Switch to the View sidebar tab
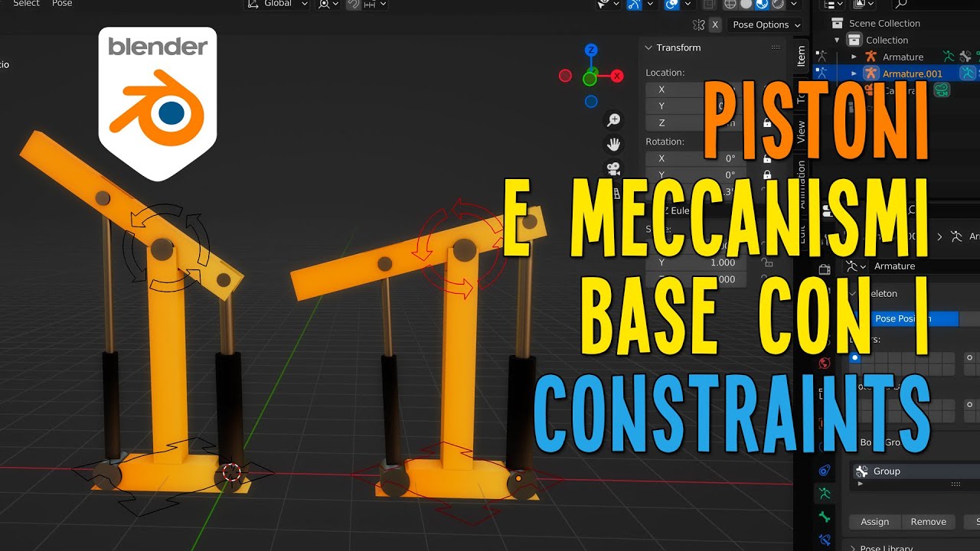This screenshot has height=551, width=980. tap(801, 132)
